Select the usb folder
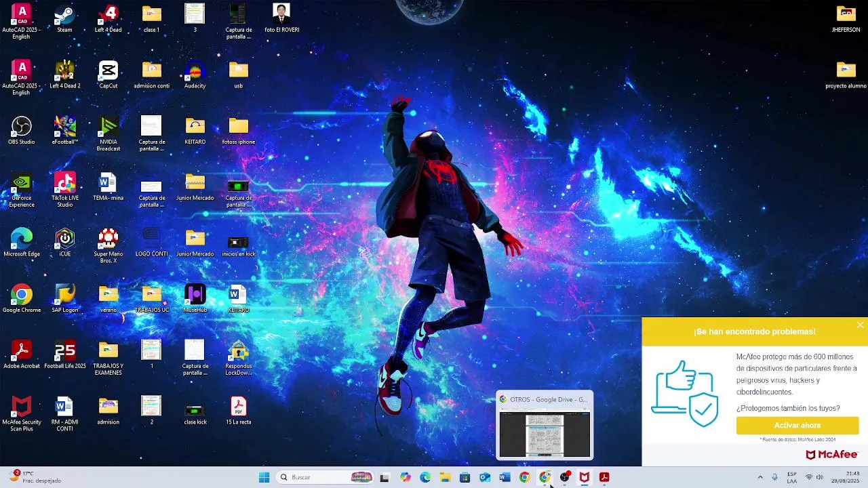This screenshot has width=868, height=488. [x=238, y=75]
